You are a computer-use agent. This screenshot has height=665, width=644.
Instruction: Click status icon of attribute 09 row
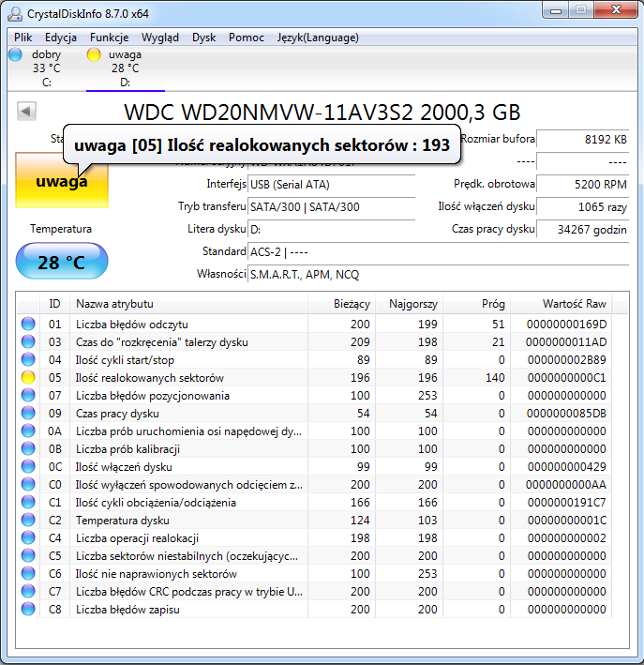[28, 413]
